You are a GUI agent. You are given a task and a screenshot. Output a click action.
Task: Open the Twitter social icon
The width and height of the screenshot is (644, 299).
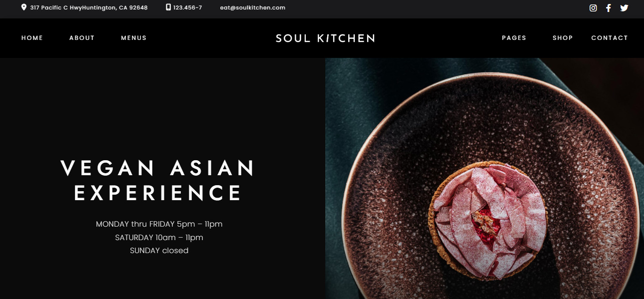(x=624, y=8)
